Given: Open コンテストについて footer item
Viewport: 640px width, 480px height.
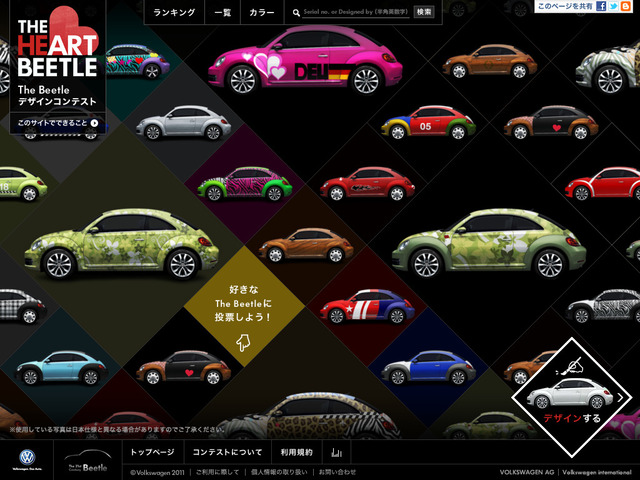Looking at the screenshot, I should click(x=227, y=452).
